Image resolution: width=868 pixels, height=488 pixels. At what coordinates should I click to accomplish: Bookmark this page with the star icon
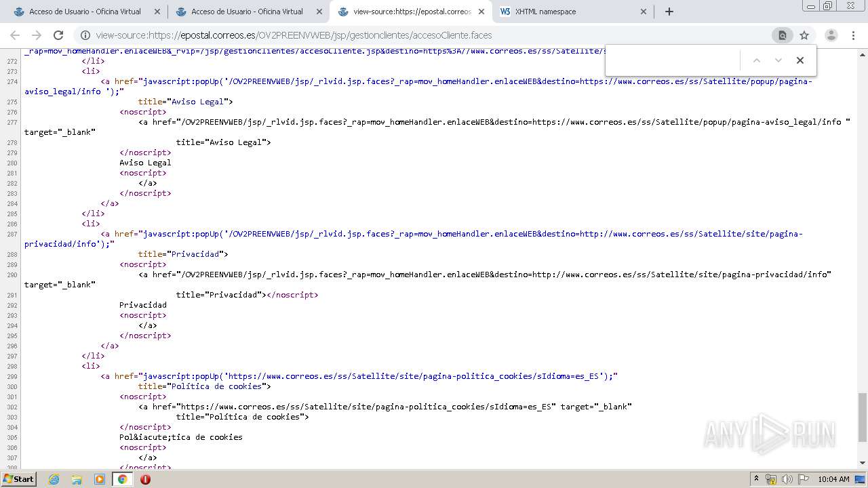click(x=804, y=35)
